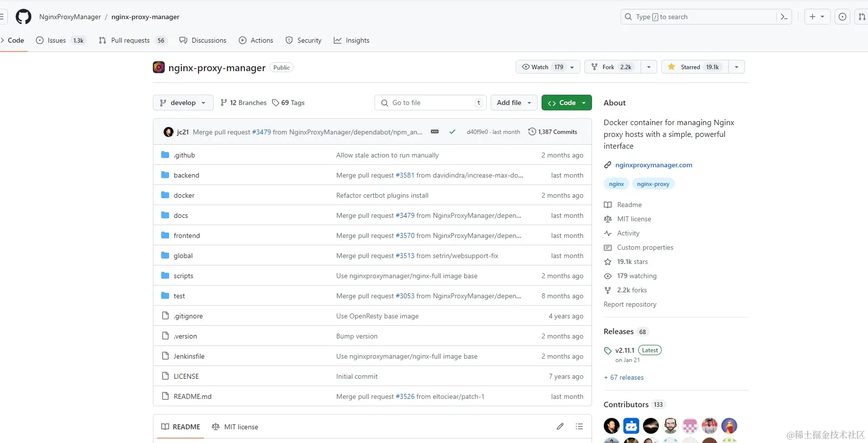This screenshot has height=443, width=868.
Task: Open the docker folder
Action: [184, 195]
